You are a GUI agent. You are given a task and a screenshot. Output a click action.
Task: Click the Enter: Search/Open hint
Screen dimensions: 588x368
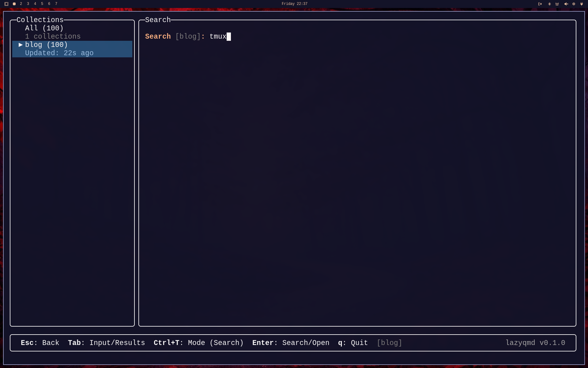click(291, 343)
